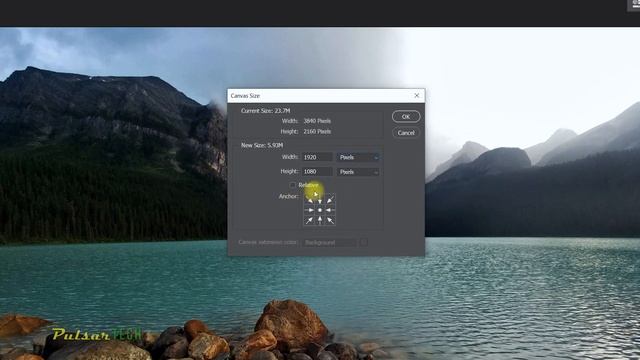Confirm canvas size with OK button
The height and width of the screenshot is (360, 640).
tap(406, 117)
